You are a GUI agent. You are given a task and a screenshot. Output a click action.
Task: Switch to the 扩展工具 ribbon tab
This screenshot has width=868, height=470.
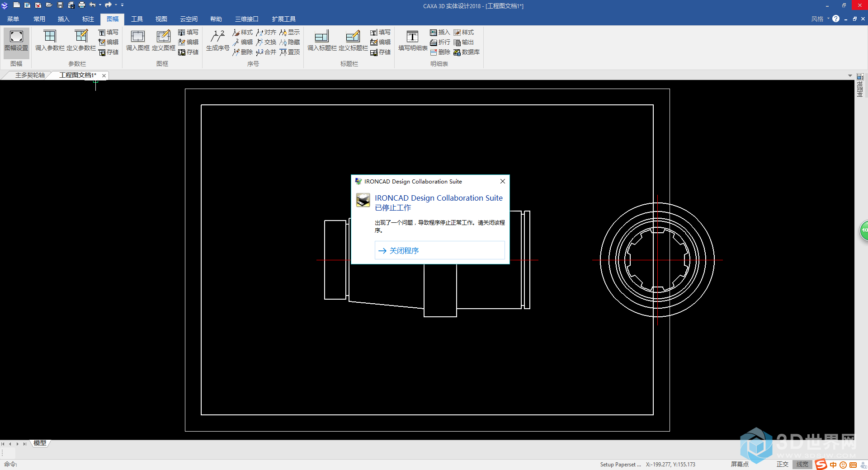pyautogui.click(x=284, y=19)
